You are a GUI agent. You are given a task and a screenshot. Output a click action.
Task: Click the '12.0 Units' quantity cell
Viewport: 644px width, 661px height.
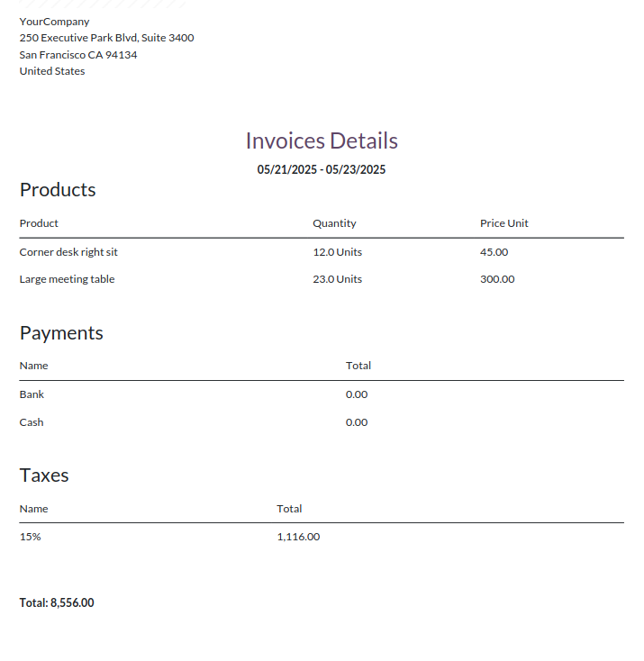pyautogui.click(x=338, y=252)
